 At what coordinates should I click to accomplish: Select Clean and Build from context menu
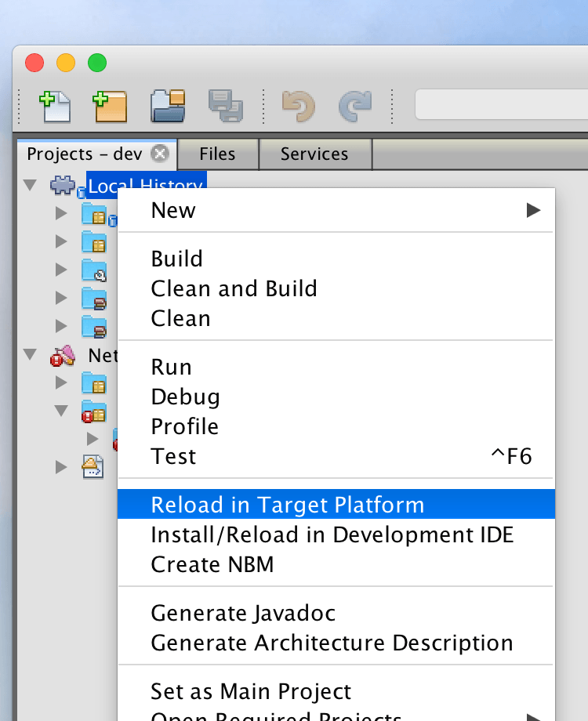[234, 288]
